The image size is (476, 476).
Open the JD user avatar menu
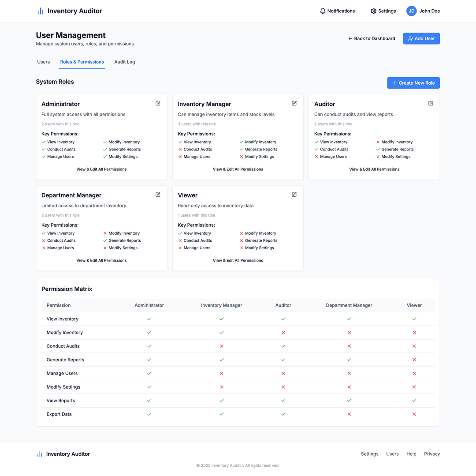pos(411,11)
